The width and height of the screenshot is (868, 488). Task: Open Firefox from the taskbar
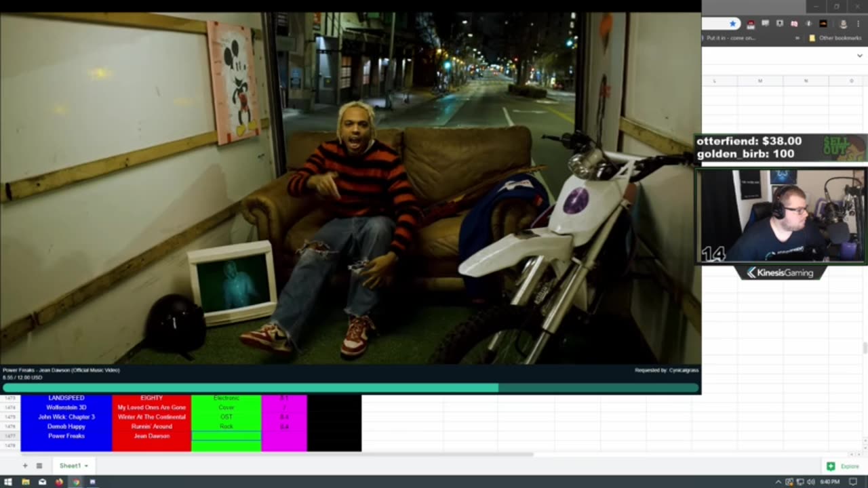click(59, 482)
